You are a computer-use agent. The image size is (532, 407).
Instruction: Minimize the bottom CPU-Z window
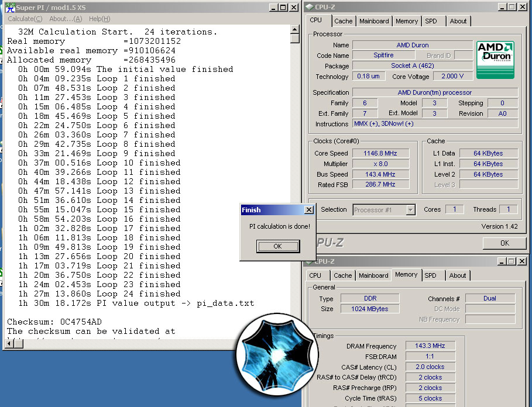502,261
